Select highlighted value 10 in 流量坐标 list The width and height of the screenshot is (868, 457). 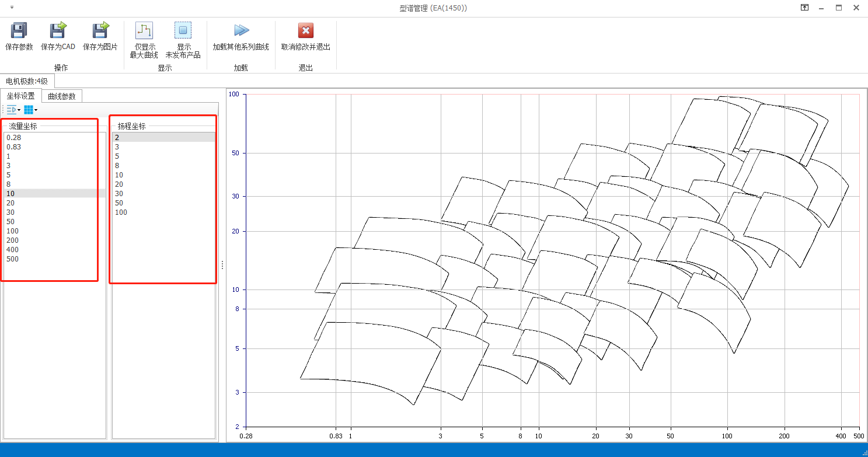[55, 193]
